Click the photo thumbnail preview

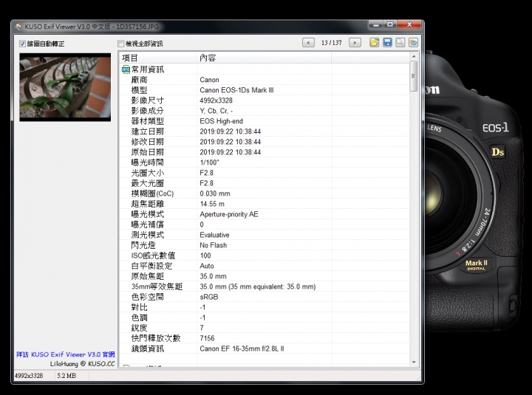(x=65, y=87)
